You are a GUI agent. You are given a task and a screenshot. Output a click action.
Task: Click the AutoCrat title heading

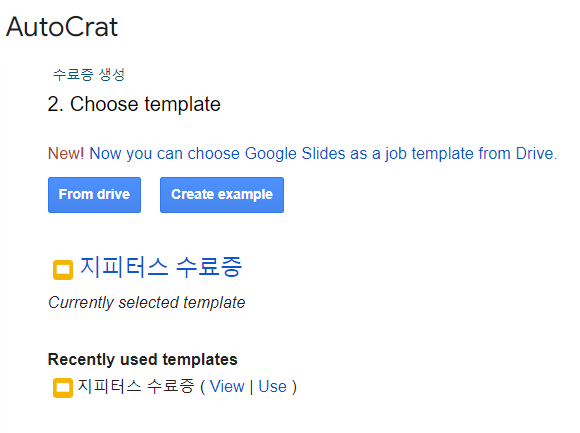62,27
